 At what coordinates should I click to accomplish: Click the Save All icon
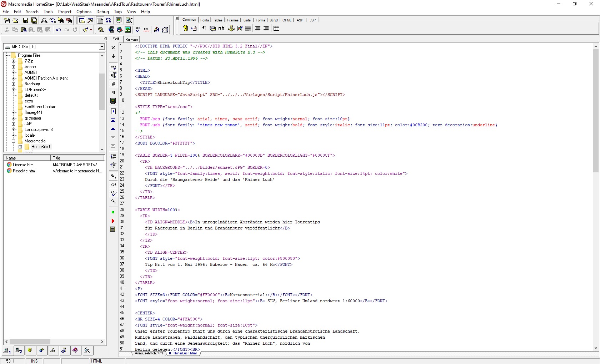34,21
